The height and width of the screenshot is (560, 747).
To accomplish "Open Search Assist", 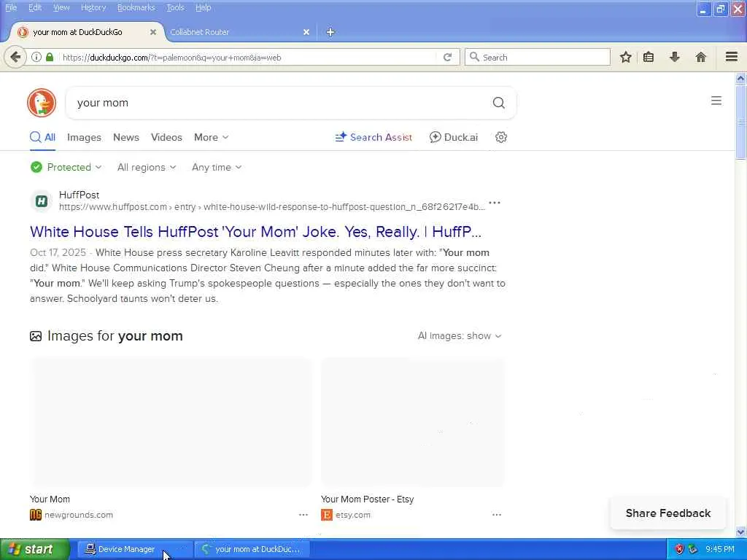I will tap(373, 137).
